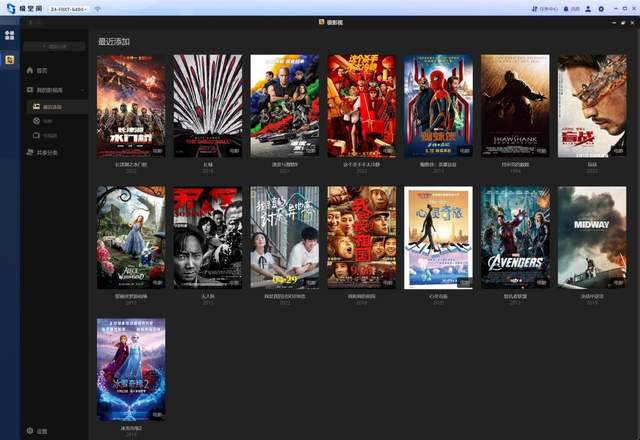The width and height of the screenshot is (640, 440).
Task: Open the shared category in sidebar
Action: (x=42, y=153)
